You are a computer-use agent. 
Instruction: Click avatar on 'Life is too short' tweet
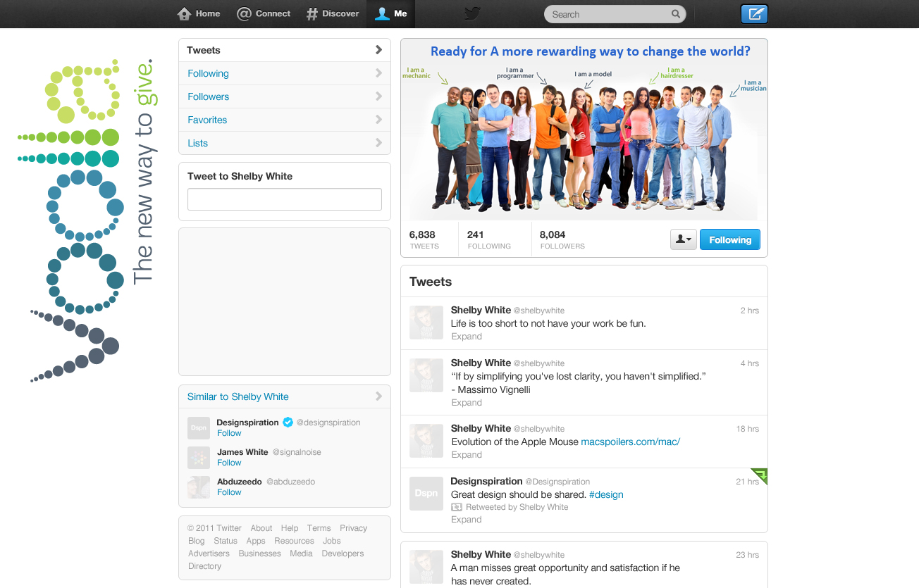coord(426,323)
